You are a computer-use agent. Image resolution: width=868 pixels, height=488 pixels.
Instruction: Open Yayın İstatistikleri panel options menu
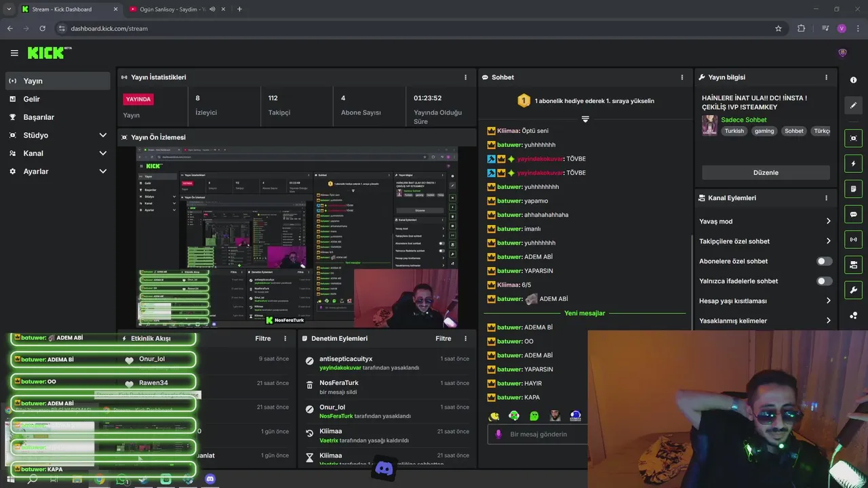coord(465,77)
